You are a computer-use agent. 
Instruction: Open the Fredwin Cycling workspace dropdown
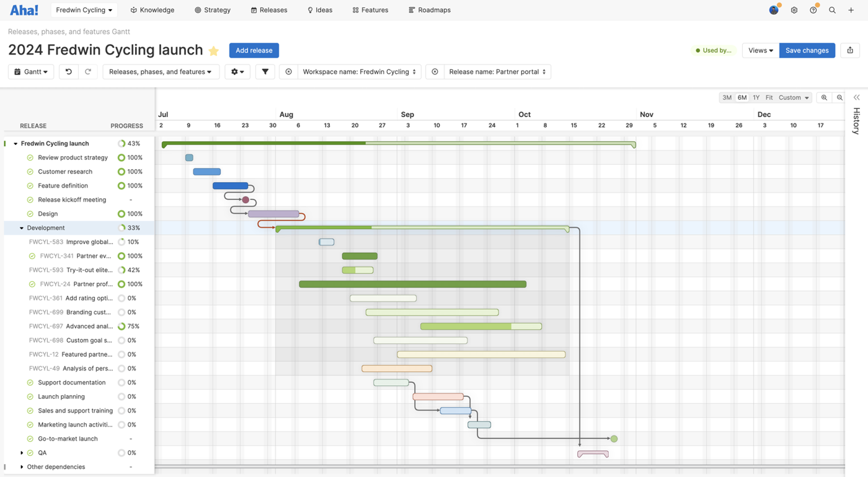(x=84, y=10)
